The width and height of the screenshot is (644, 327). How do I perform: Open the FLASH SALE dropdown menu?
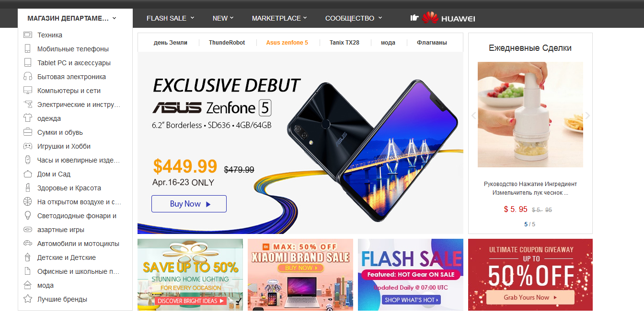tap(171, 18)
